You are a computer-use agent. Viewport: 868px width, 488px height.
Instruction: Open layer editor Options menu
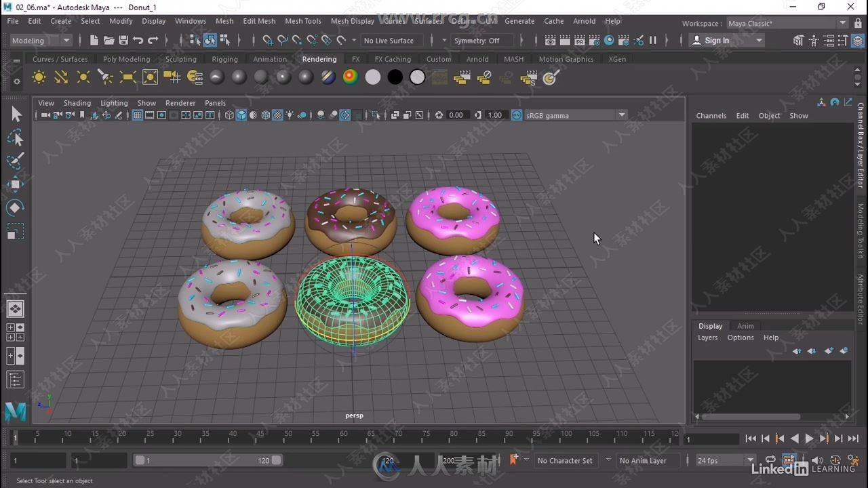point(741,338)
